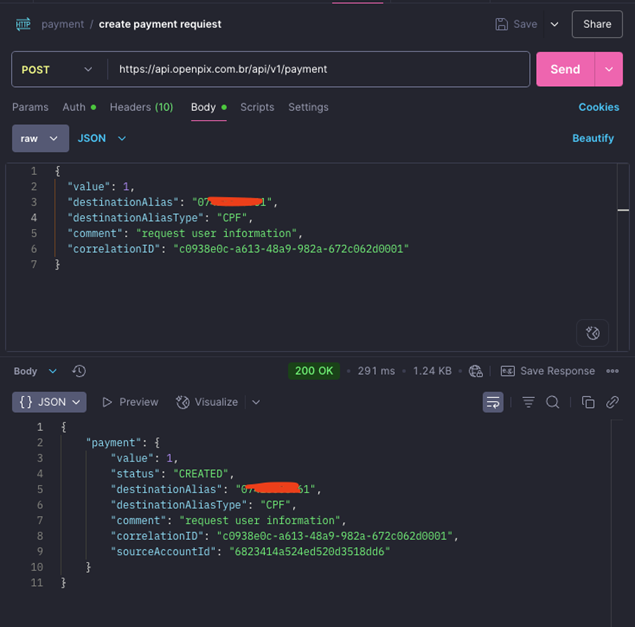
Task: Click the response link icon
Action: (612, 402)
